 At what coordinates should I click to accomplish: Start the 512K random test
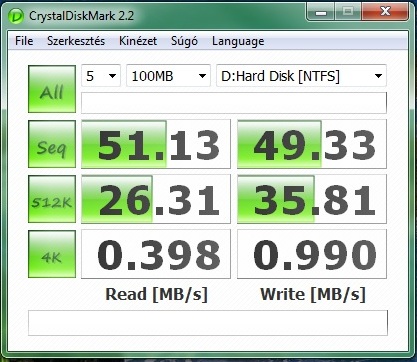tap(52, 199)
